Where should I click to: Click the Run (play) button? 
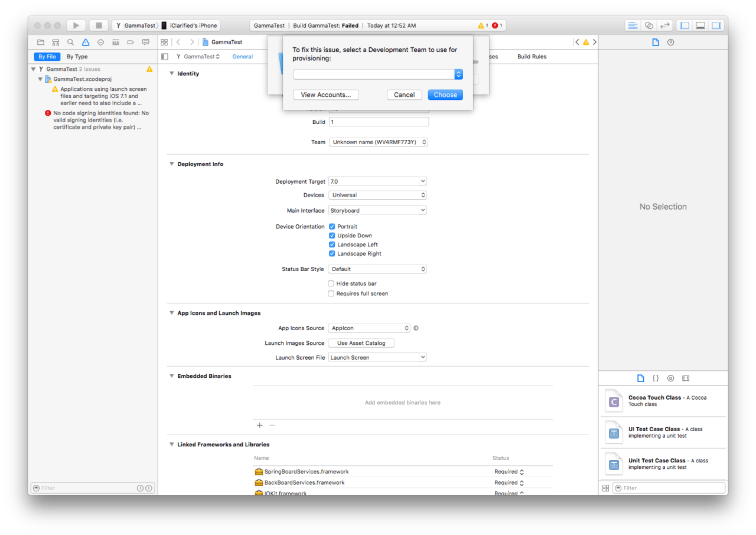(76, 25)
